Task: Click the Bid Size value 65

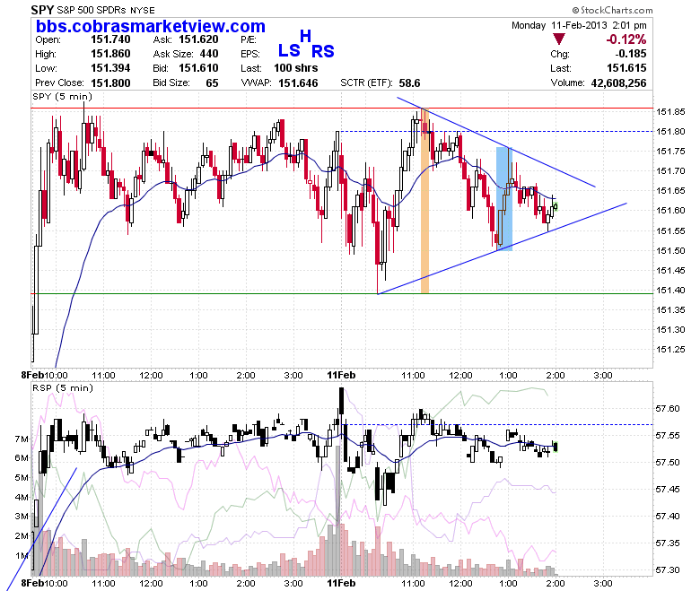Action: tap(212, 83)
